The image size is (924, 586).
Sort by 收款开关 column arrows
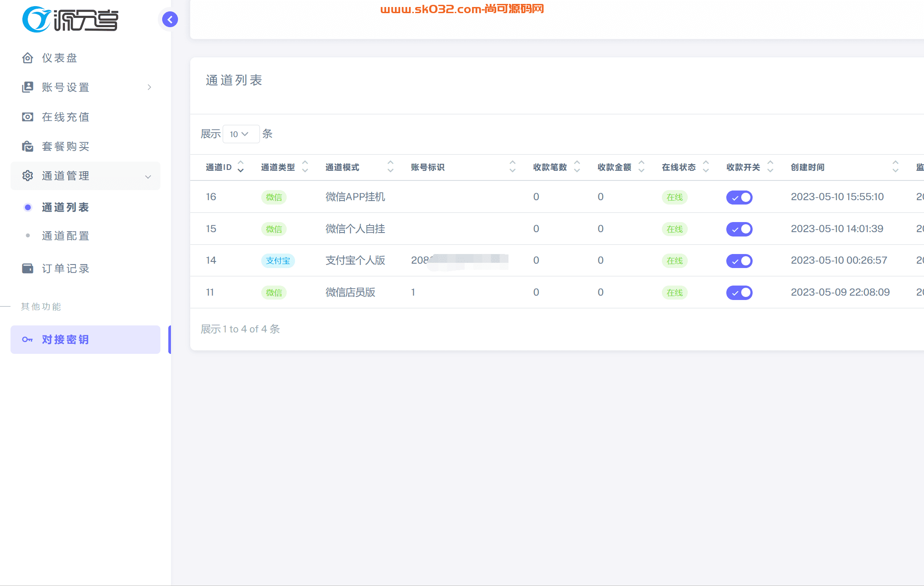770,167
